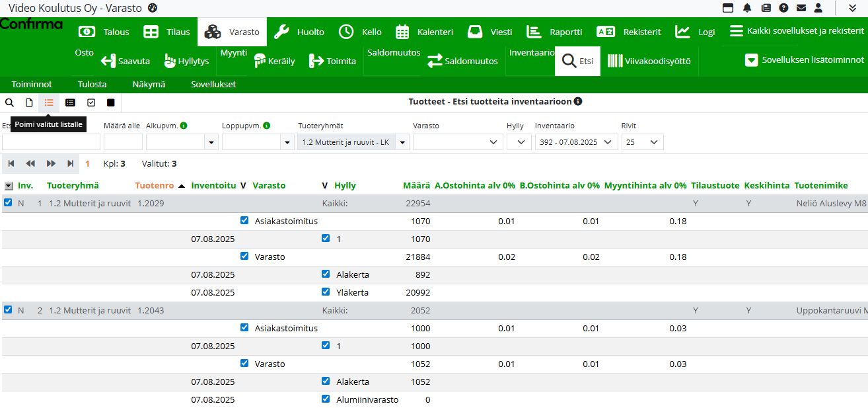
Task: Open the Sovelluksen lisätoiminnot menu
Action: [804, 60]
